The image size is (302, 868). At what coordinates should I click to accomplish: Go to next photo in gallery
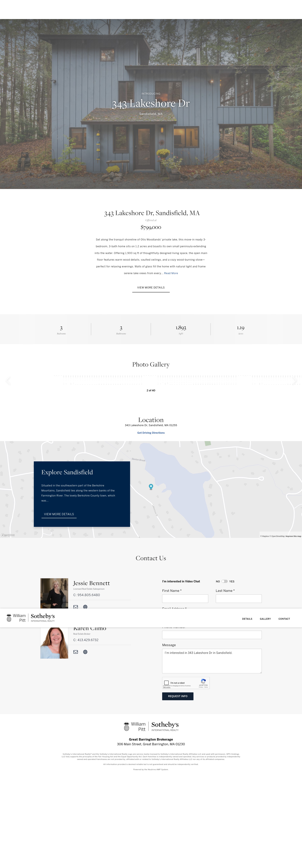[x=295, y=381]
